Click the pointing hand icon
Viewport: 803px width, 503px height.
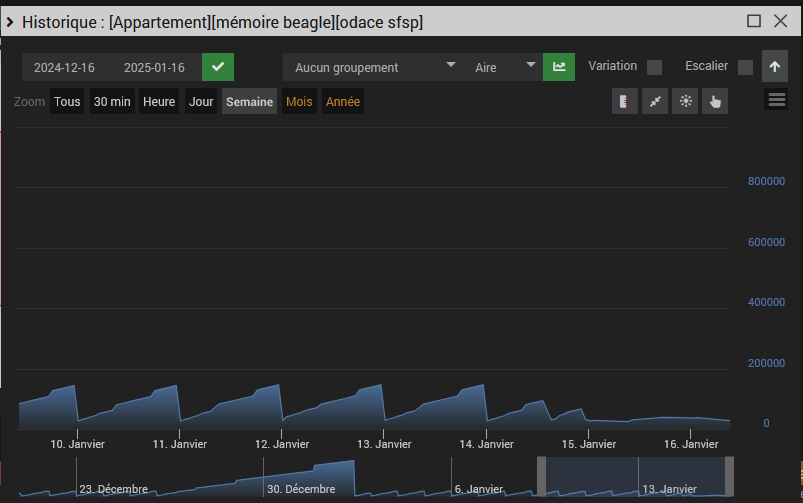[x=715, y=101]
